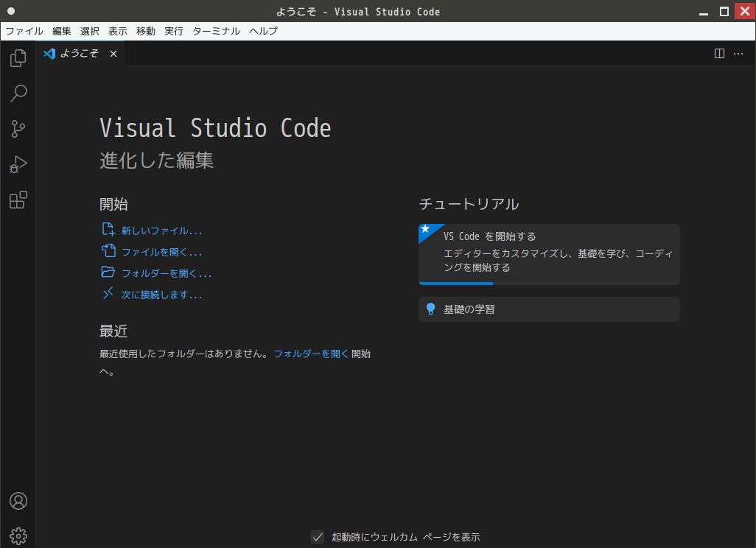
Task: Click the チュートリアル heading
Action: coord(469,204)
